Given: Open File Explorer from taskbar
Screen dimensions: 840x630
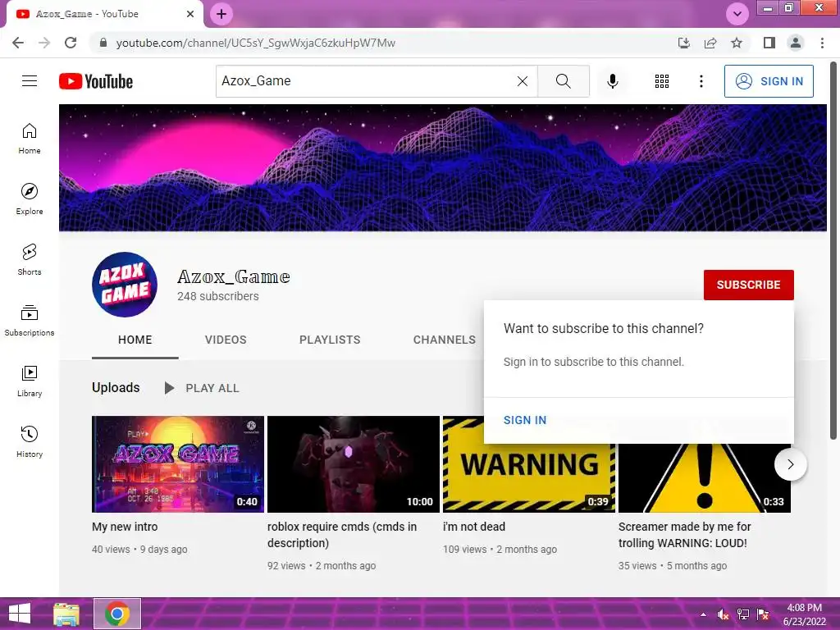Looking at the screenshot, I should (66, 614).
